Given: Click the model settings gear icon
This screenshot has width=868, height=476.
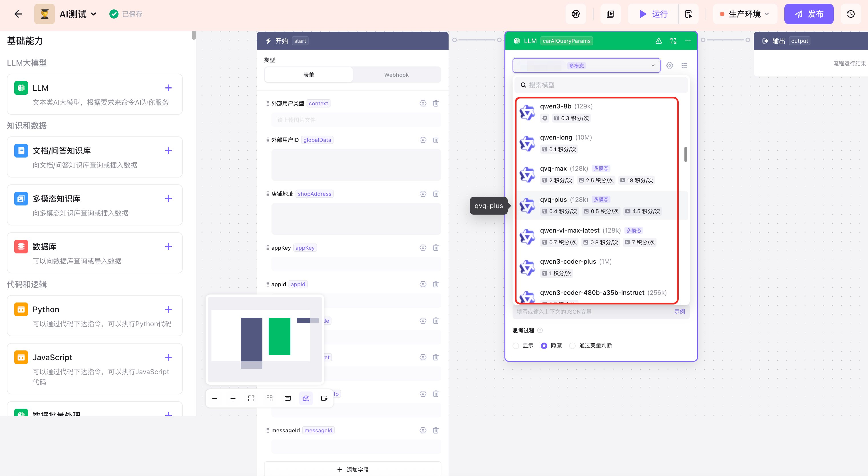Looking at the screenshot, I should (670, 66).
